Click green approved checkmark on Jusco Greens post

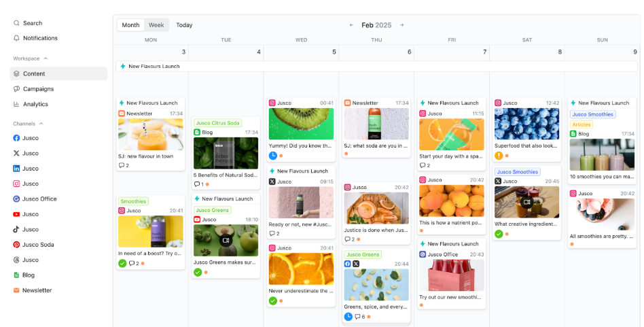[x=198, y=272]
